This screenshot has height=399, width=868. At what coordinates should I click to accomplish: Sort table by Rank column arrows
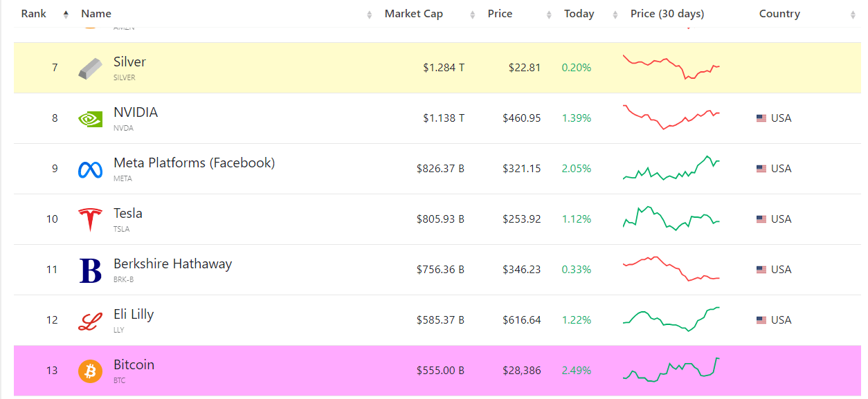[x=66, y=15]
